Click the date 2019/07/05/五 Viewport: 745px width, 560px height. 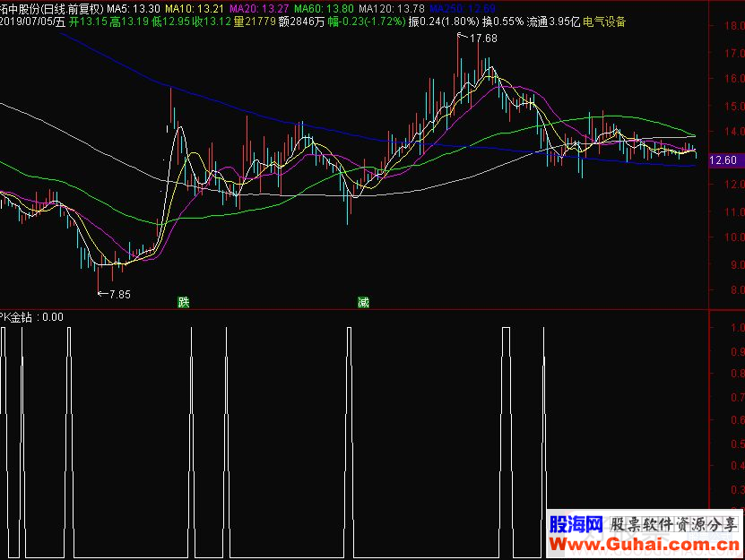(x=32, y=22)
